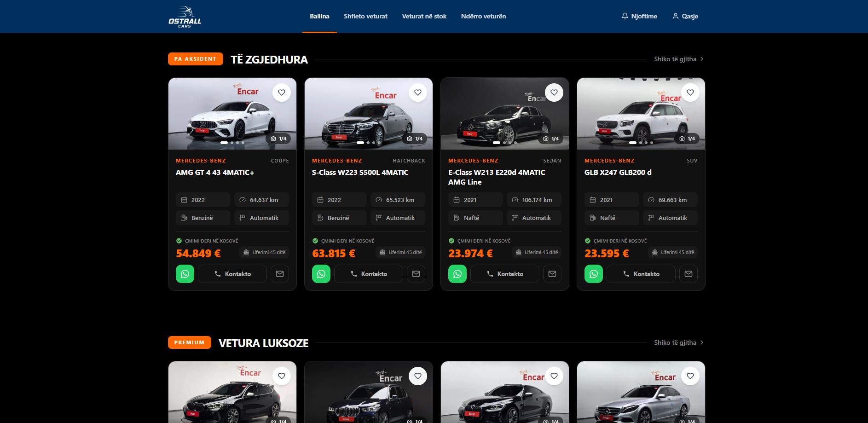Favorite the third Vetura Luksoze black coupe
This screenshot has width=868, height=423.
coord(554,376)
